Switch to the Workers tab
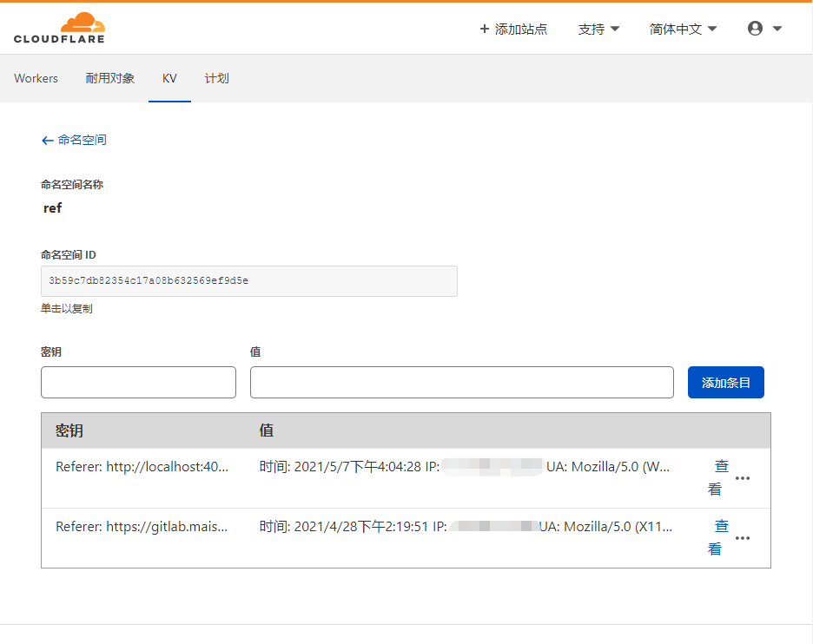The image size is (813, 644). tap(36, 78)
